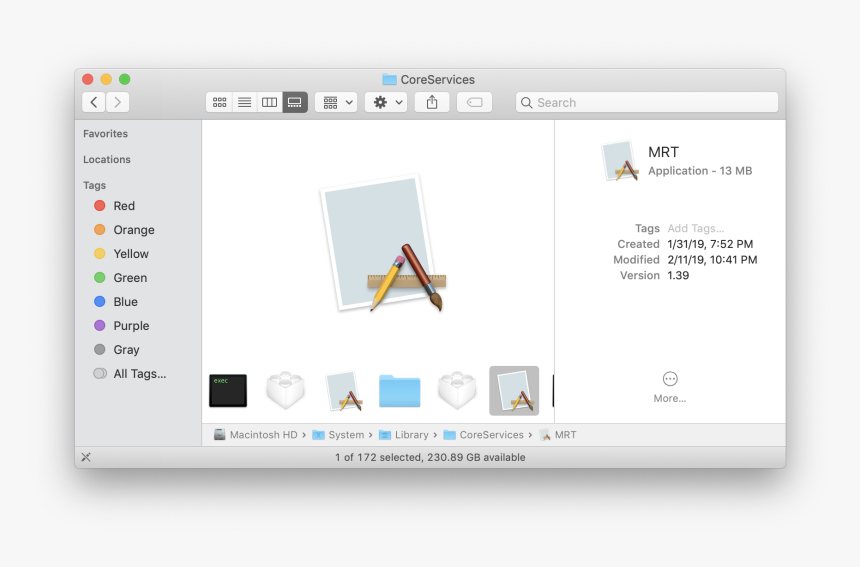Focus the Search field
Image resolution: width=860 pixels, height=567 pixels.
[x=647, y=103]
